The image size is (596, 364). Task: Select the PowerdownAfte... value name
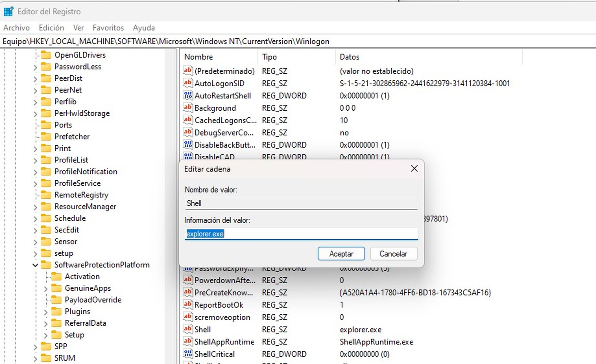(x=225, y=280)
